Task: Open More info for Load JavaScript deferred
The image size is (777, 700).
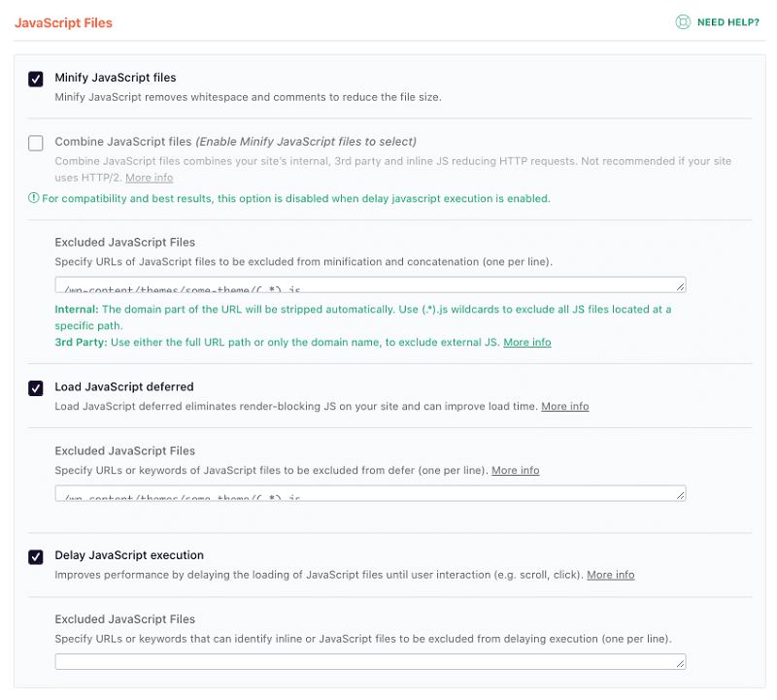Action: point(565,406)
